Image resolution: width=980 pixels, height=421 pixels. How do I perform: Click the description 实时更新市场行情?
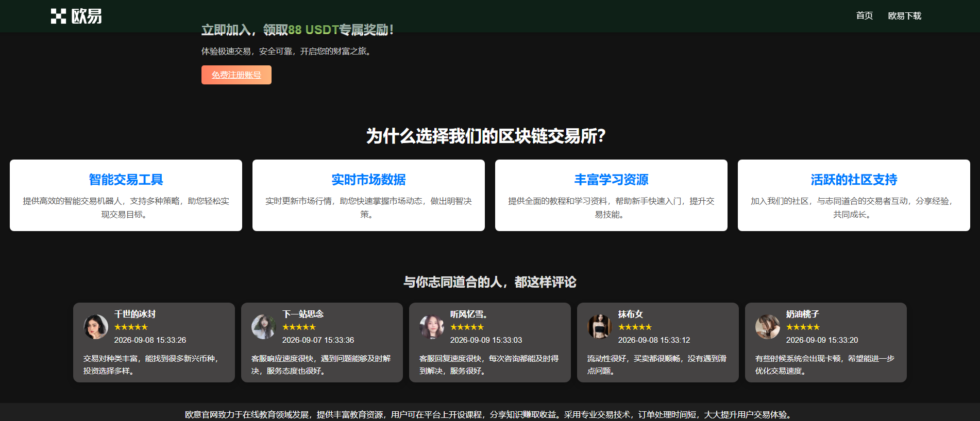click(368, 207)
